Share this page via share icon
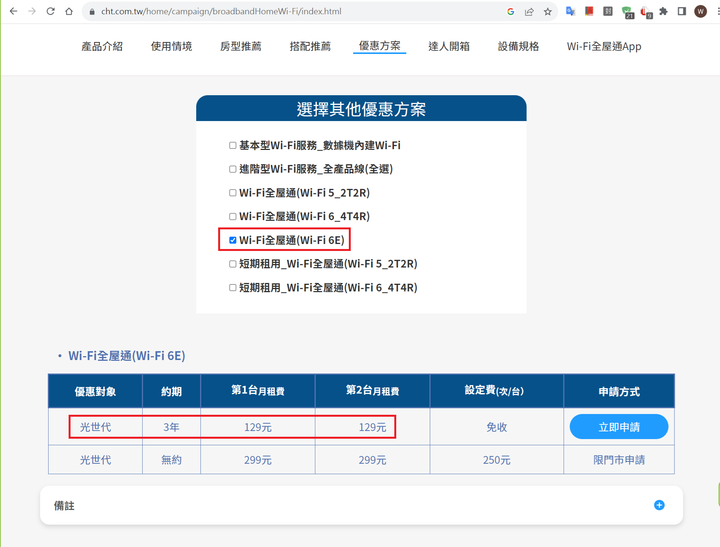This screenshot has width=720, height=547. (529, 11)
